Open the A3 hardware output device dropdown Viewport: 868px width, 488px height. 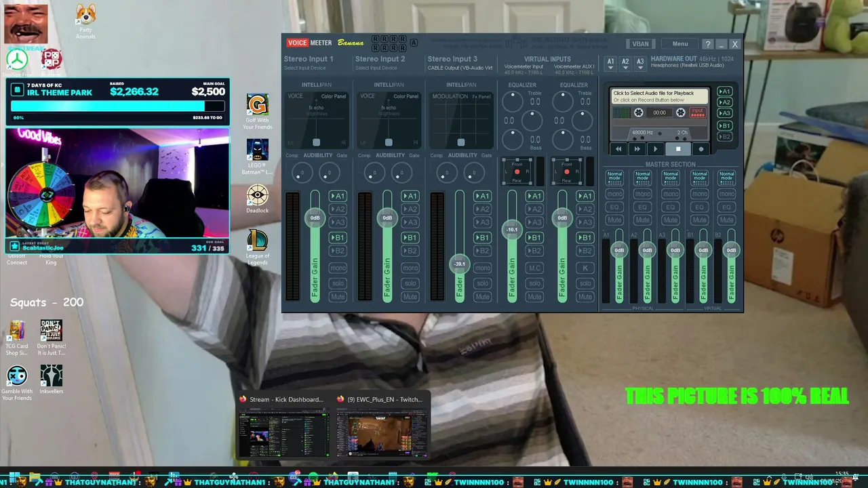640,62
